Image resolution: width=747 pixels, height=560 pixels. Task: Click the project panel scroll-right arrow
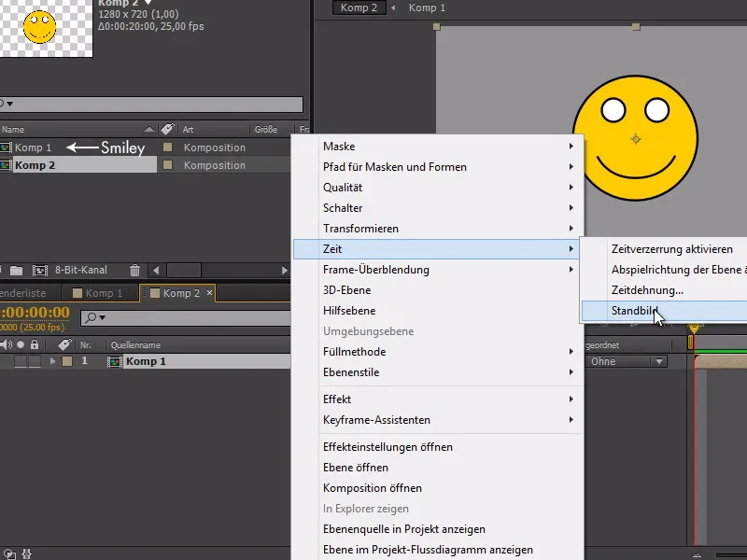[285, 271]
